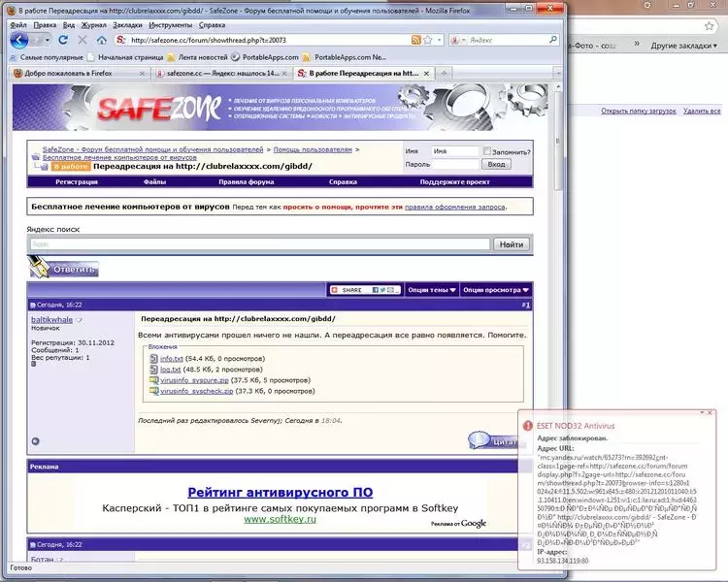Open the Опции просмотра dropdown
This screenshot has height=582, width=728.
tap(495, 290)
